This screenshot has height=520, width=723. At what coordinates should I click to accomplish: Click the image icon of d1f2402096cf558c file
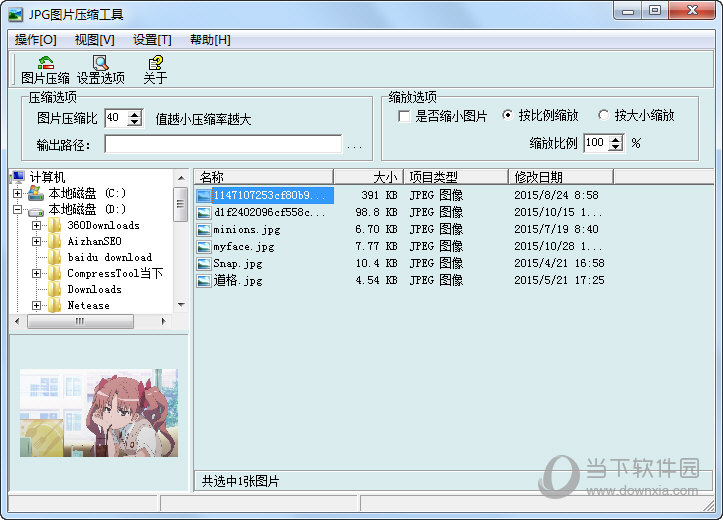204,213
